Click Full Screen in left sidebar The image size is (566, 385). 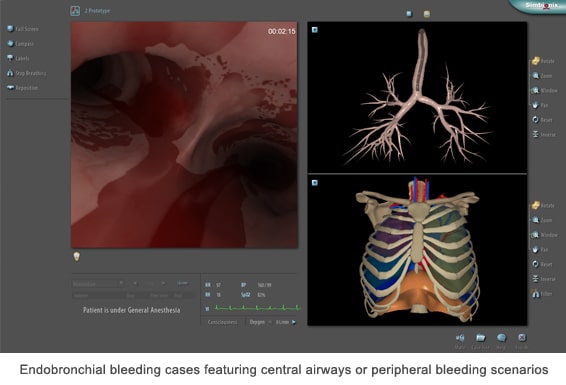23,29
